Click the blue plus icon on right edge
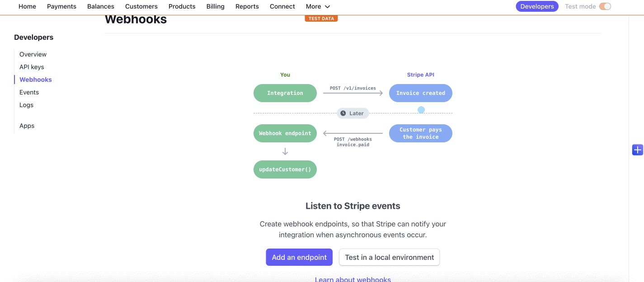The image size is (644, 282). [x=637, y=150]
